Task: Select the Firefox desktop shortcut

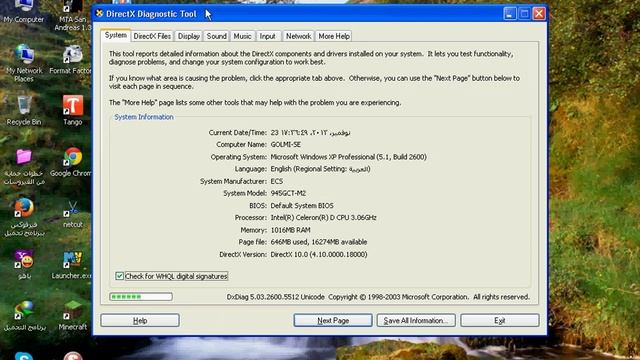Action: tap(24, 218)
